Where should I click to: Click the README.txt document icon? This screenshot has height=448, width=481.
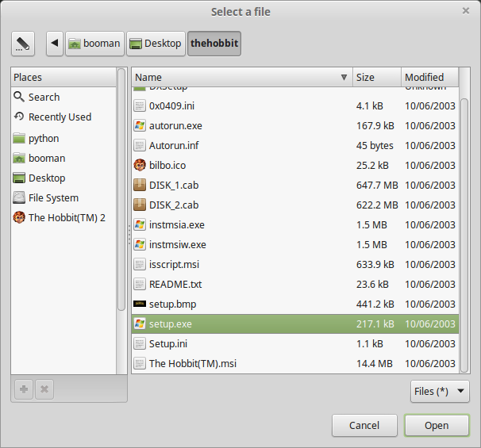[140, 284]
